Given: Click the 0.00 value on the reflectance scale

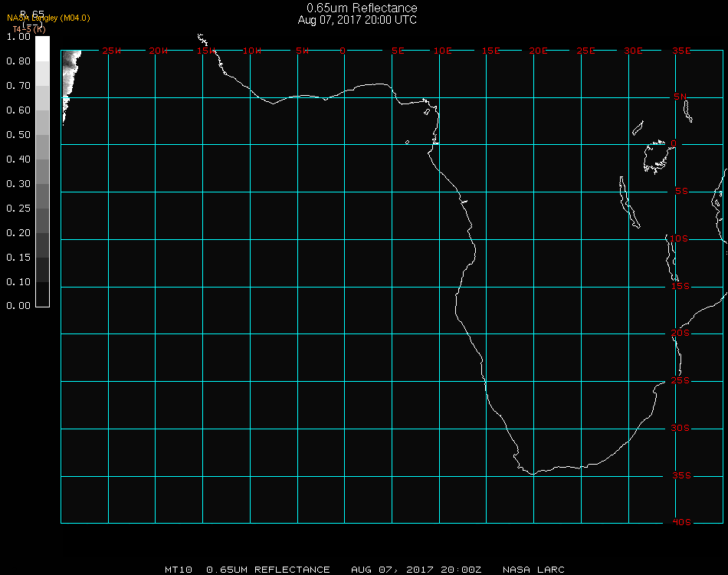Looking at the screenshot, I should point(18,306).
